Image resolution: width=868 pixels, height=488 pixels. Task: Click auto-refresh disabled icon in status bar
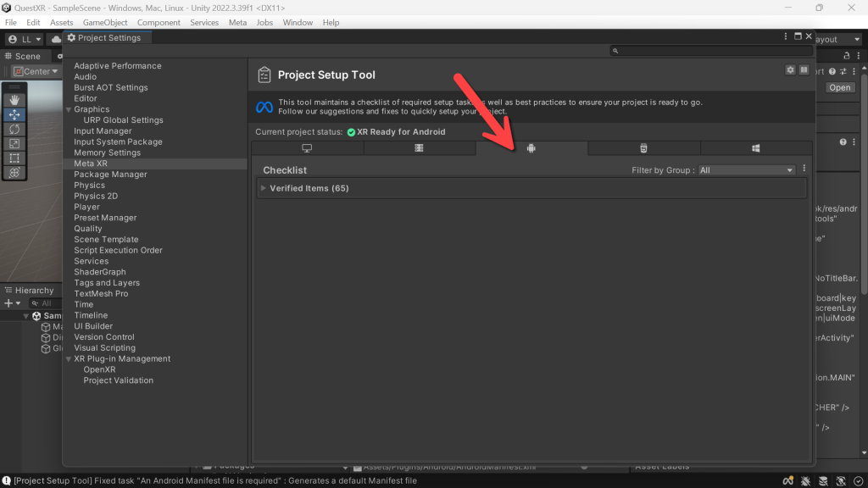pyautogui.click(x=841, y=481)
